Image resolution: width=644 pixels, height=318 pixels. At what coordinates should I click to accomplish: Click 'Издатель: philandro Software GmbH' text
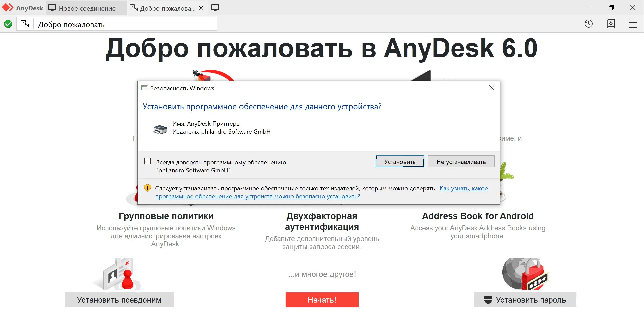[x=221, y=132]
